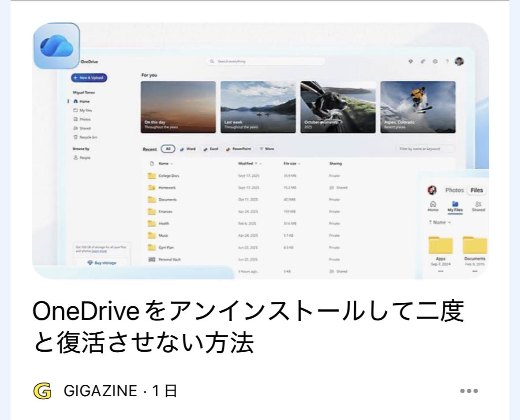Toggle the All filter pill beside Recent
520x420 pixels.
click(x=168, y=149)
